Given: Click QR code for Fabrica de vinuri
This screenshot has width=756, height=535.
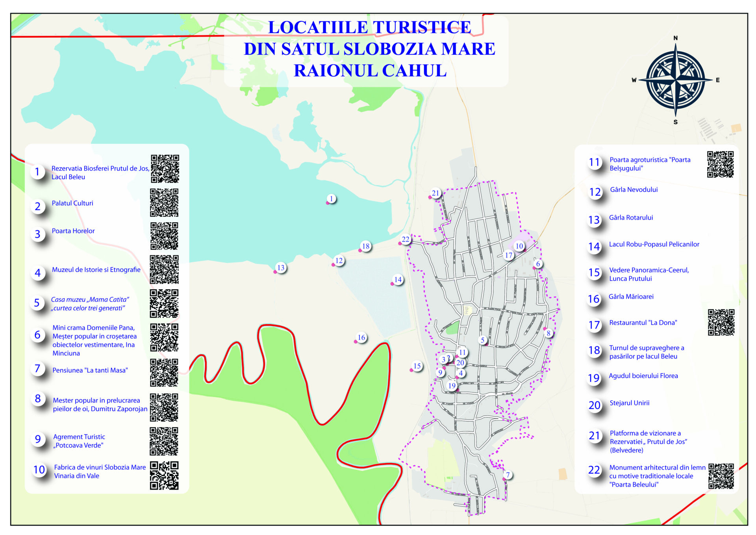Looking at the screenshot, I should tap(164, 476).
